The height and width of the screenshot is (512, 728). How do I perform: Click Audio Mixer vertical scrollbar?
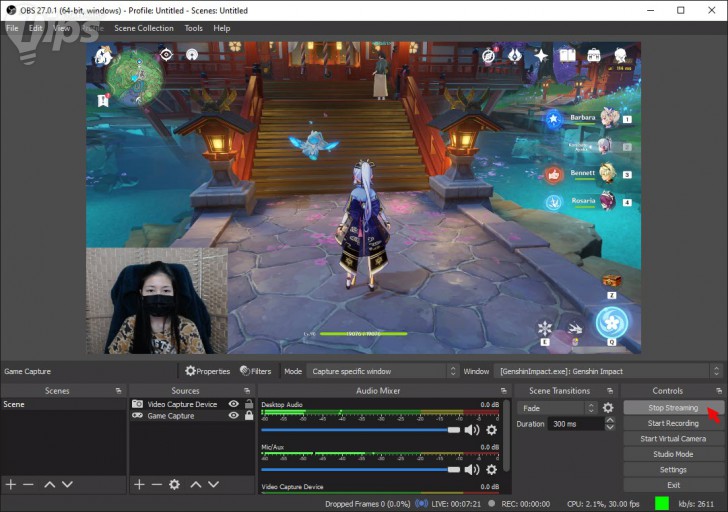(506, 436)
